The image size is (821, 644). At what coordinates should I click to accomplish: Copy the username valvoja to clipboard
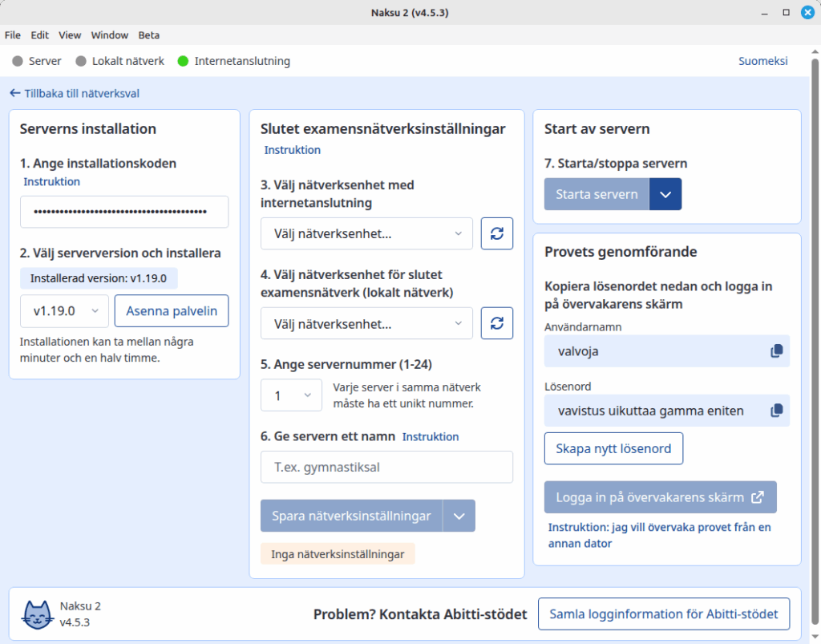tap(776, 350)
